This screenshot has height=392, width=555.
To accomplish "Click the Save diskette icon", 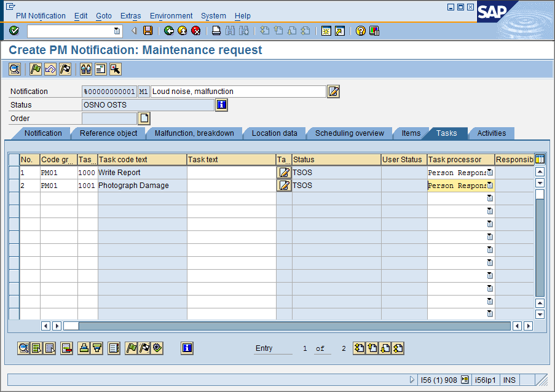I will pos(148,31).
